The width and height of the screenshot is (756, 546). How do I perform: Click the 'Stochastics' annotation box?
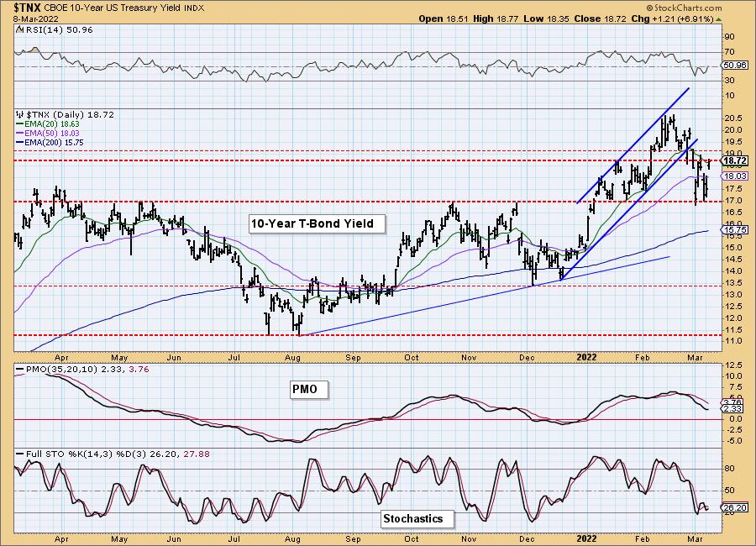[x=417, y=519]
